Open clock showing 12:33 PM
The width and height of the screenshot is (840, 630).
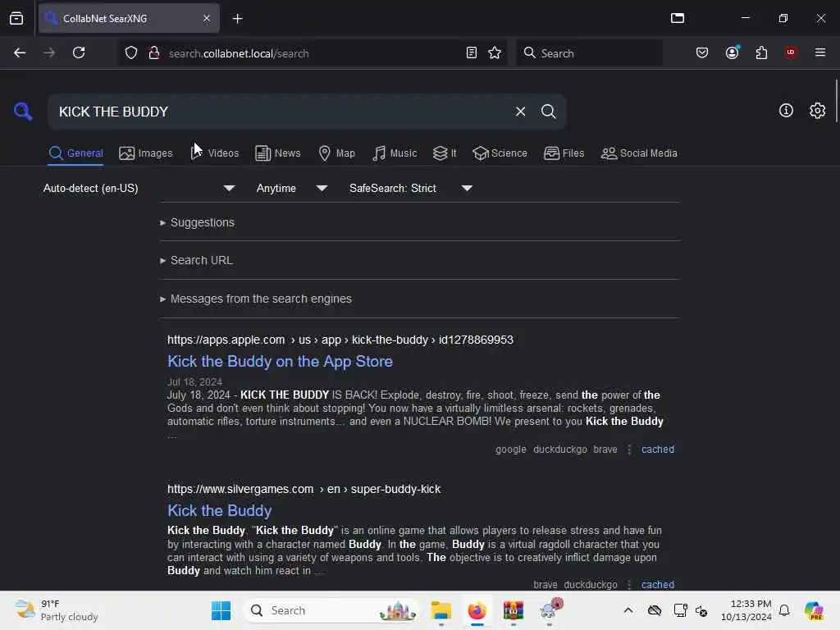(746, 610)
